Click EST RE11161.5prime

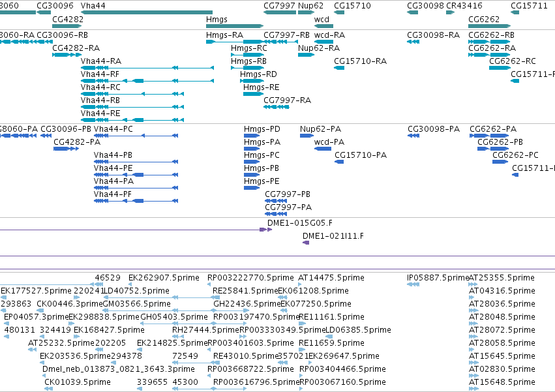coord(332,317)
